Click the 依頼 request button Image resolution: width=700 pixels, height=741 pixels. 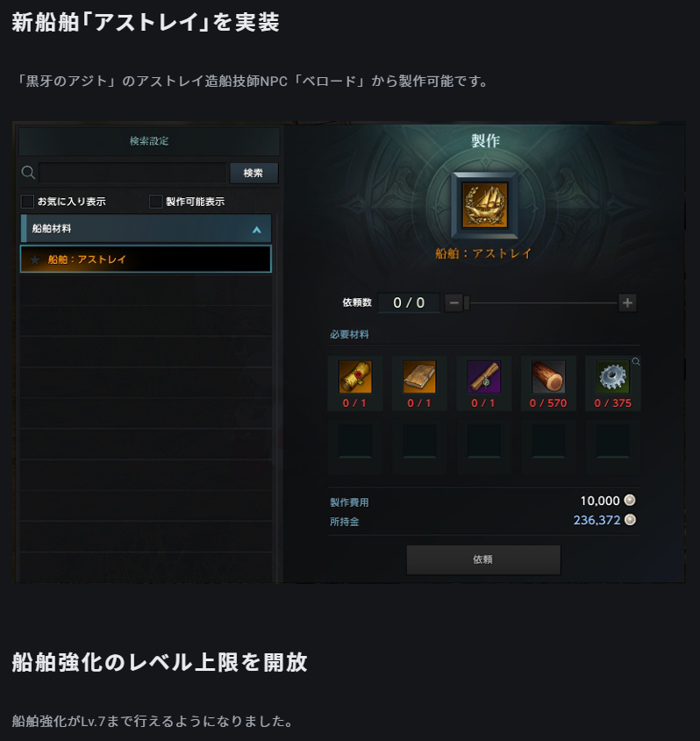(483, 559)
